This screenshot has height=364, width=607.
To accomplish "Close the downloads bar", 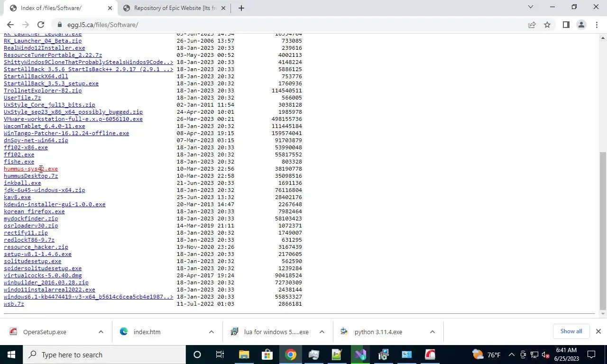I will 598,331.
